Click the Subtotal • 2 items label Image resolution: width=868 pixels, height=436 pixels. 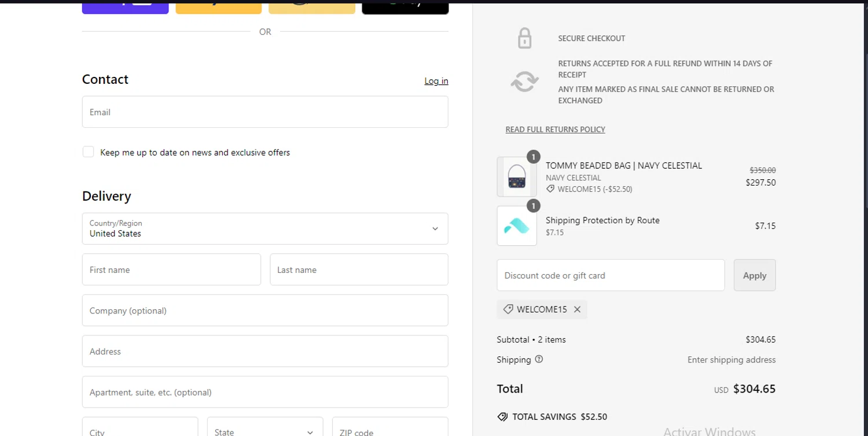[531, 339]
